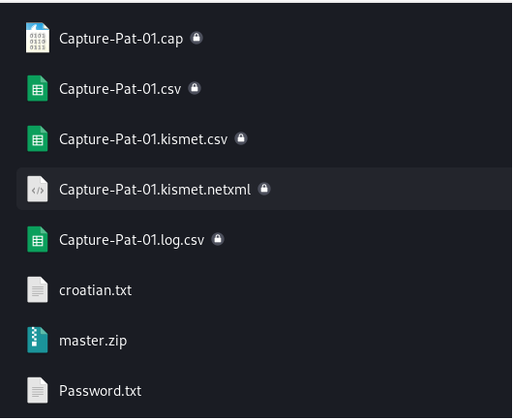This screenshot has height=420, width=513.
Task: Click the text document icon for croatian.txt
Action: [38, 289]
